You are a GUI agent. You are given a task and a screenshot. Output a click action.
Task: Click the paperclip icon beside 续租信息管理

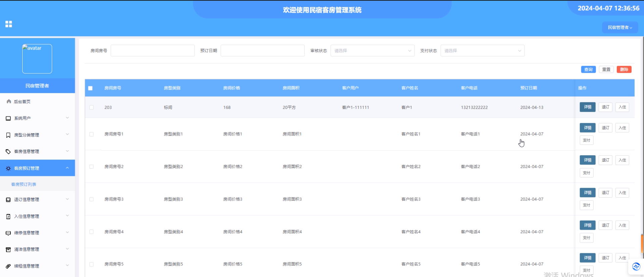pos(8,266)
